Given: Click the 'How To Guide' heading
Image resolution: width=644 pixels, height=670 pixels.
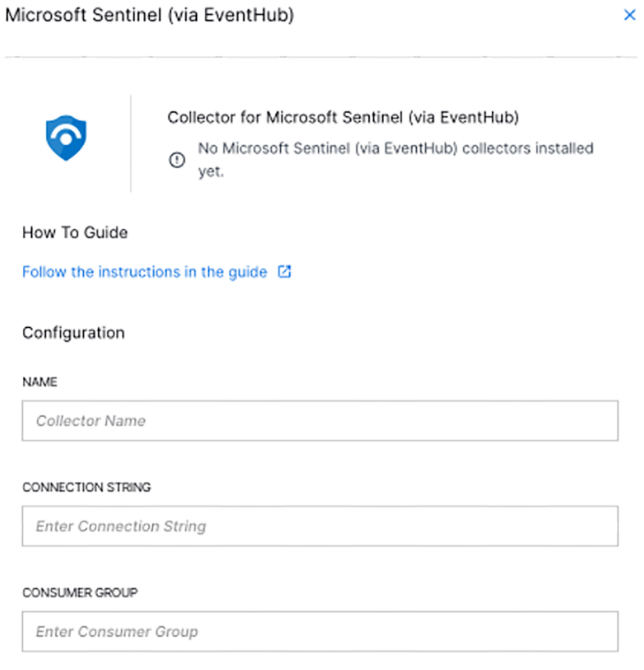Looking at the screenshot, I should (75, 233).
